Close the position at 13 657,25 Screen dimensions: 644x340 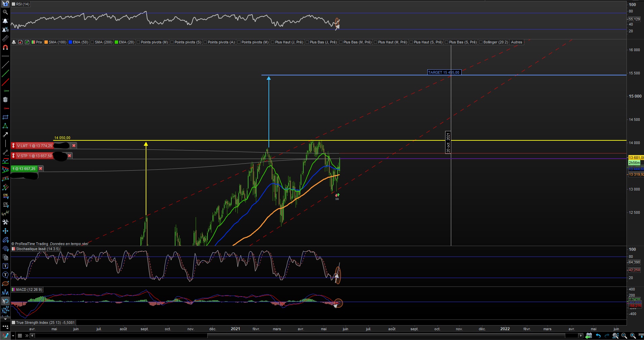40,169
